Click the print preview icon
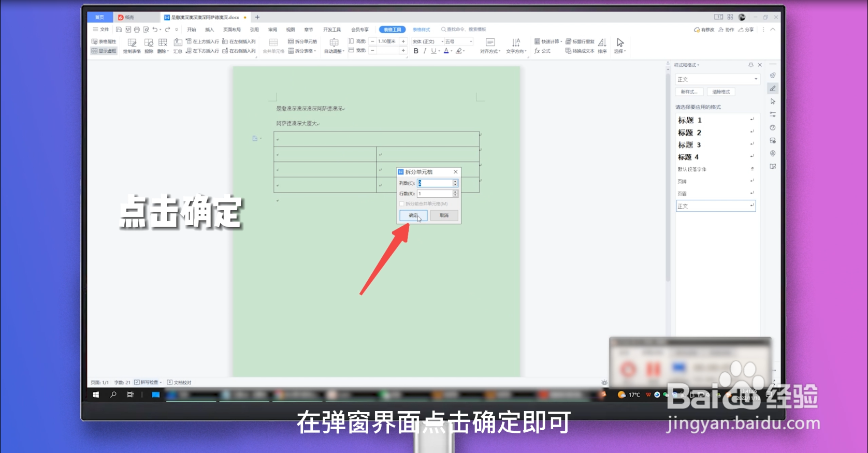The width and height of the screenshot is (868, 453). point(146,30)
